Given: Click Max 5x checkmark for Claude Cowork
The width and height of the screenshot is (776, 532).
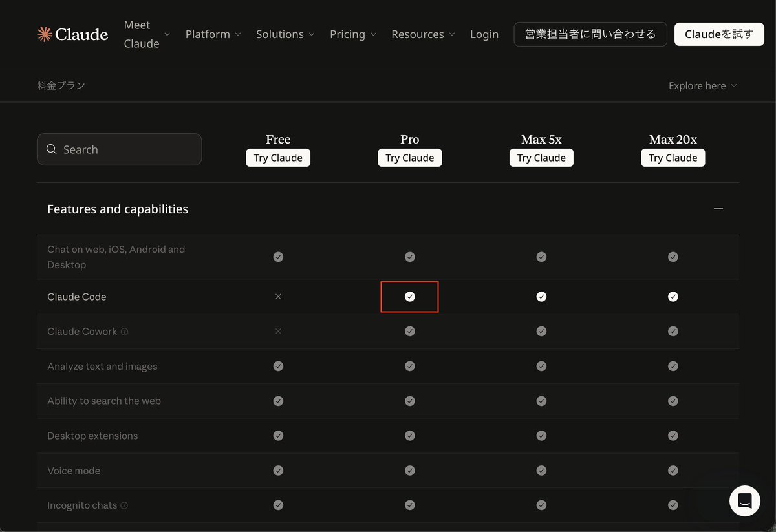Looking at the screenshot, I should click(541, 332).
